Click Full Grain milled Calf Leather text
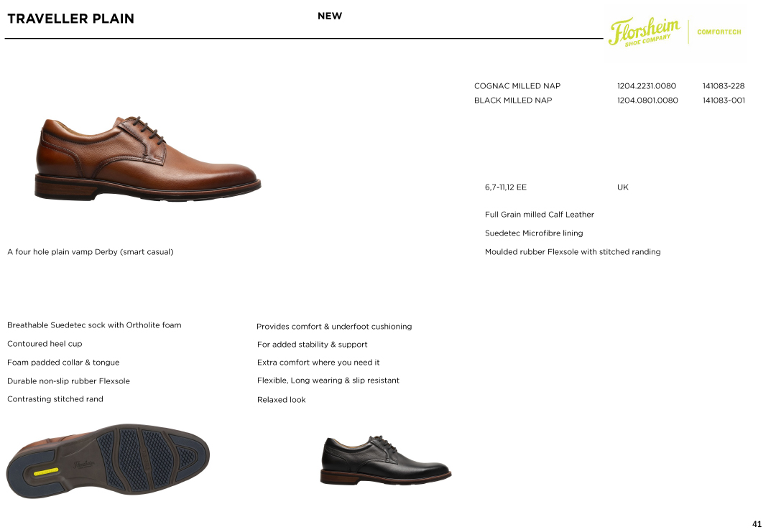 pyautogui.click(x=540, y=215)
